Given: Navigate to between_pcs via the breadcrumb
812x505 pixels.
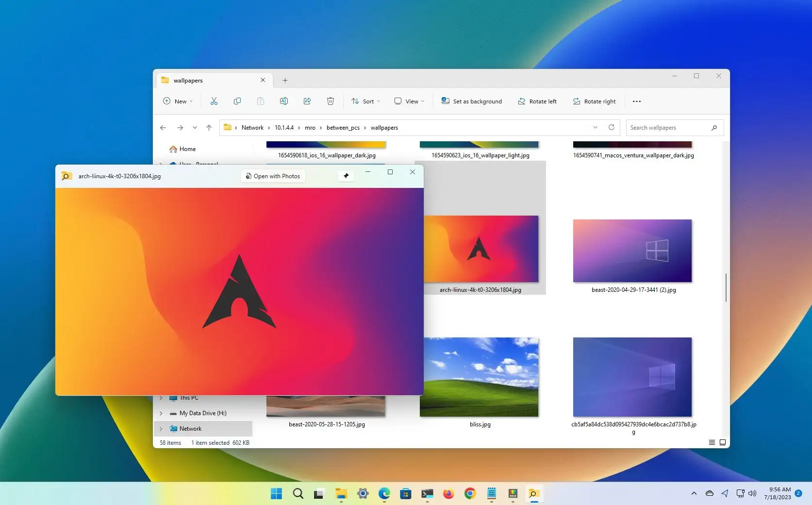Looking at the screenshot, I should 343,127.
